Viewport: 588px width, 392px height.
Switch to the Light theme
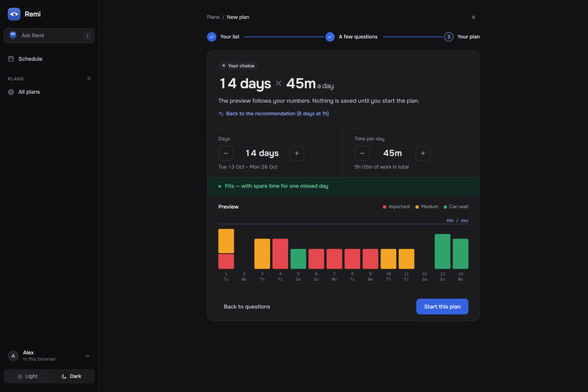[27, 376]
